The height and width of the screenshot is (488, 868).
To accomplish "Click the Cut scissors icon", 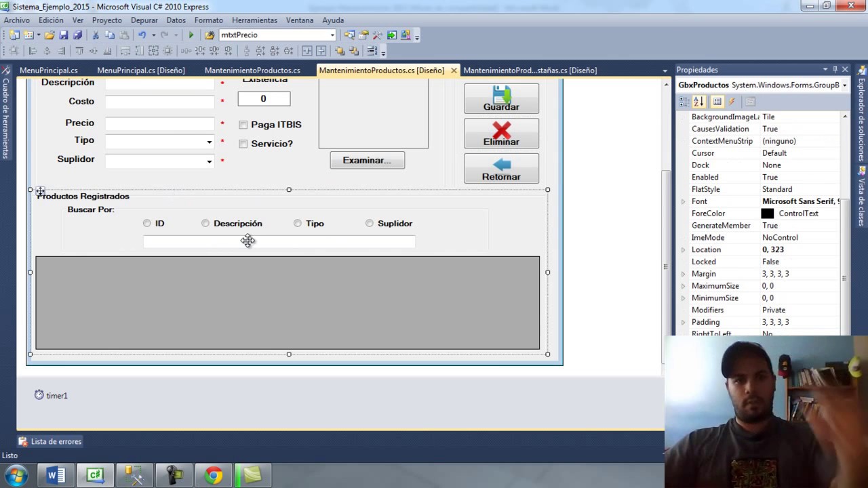I will pyautogui.click(x=96, y=35).
